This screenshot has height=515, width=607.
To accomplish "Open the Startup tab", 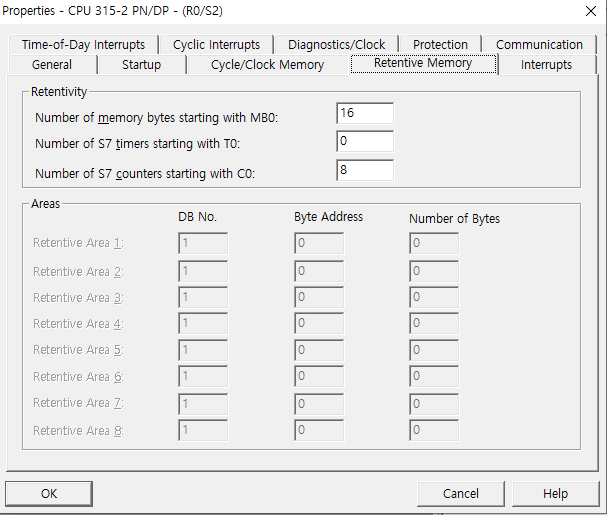I will click(x=141, y=64).
